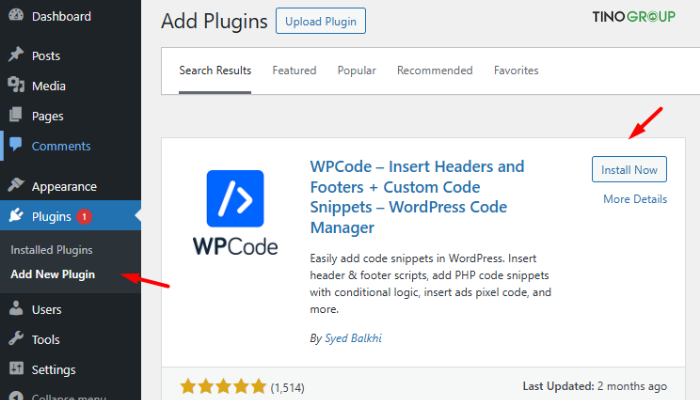
Task: Open the WPCode plugin title link
Action: (x=417, y=197)
